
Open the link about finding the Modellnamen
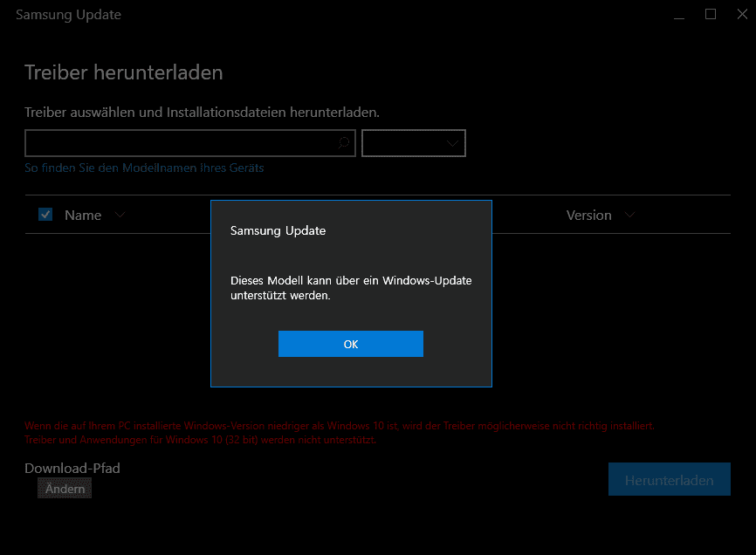click(144, 168)
